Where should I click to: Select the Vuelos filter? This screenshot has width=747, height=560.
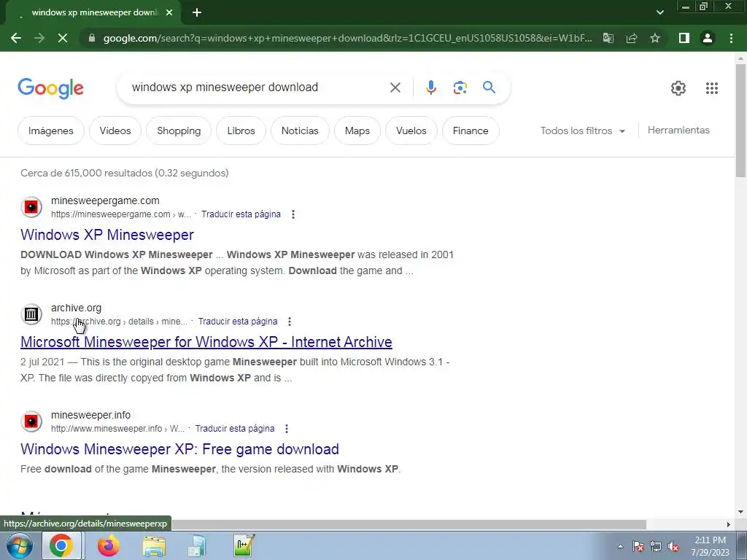pos(411,131)
